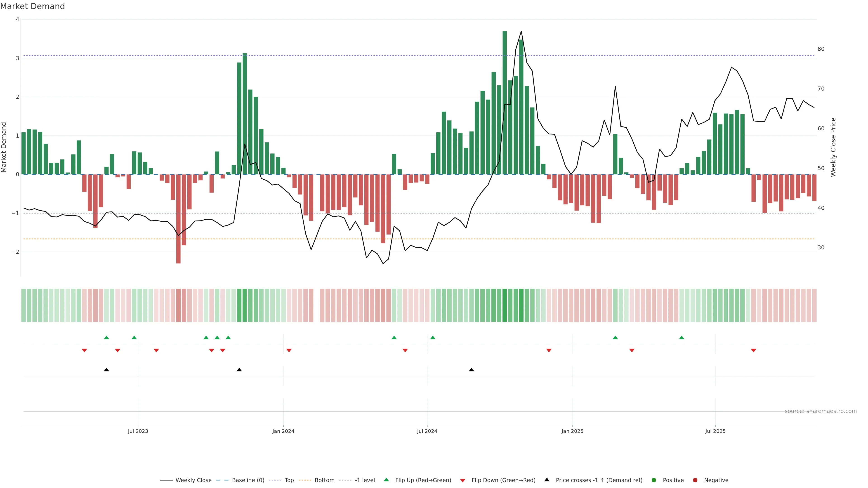The height and width of the screenshot is (488, 868).
Task: Click the leftmost black price-cross triangle marker
Action: coord(106,370)
